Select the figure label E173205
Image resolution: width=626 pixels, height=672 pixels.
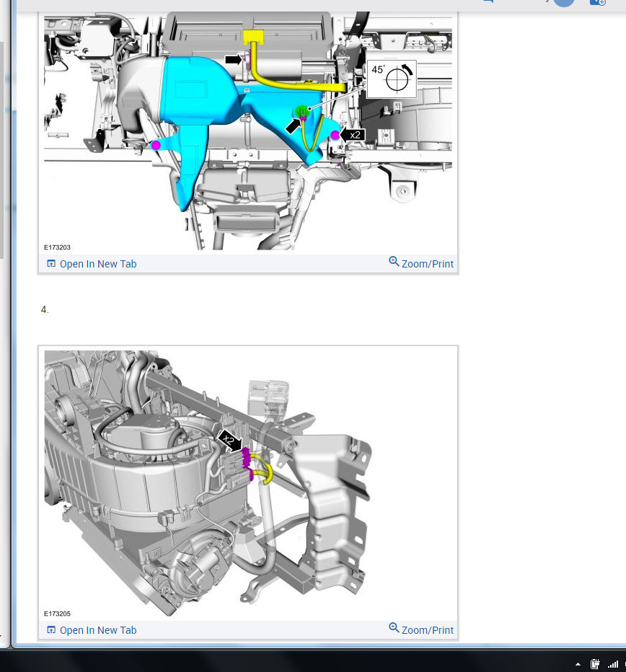tap(57, 614)
